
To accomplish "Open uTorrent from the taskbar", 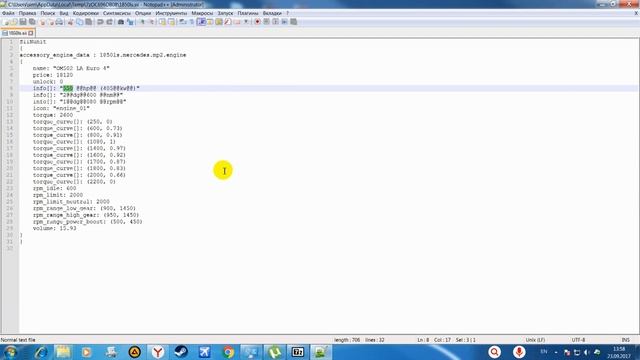I will point(275,352).
